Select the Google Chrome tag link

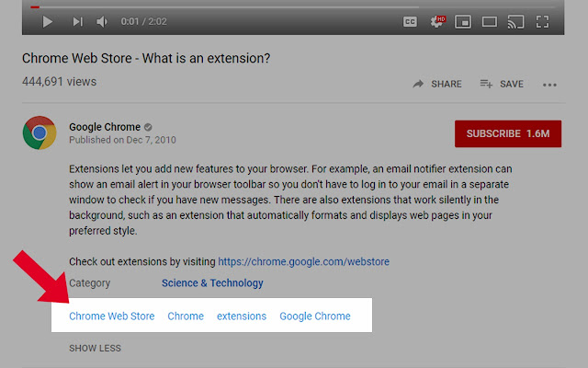tap(315, 316)
